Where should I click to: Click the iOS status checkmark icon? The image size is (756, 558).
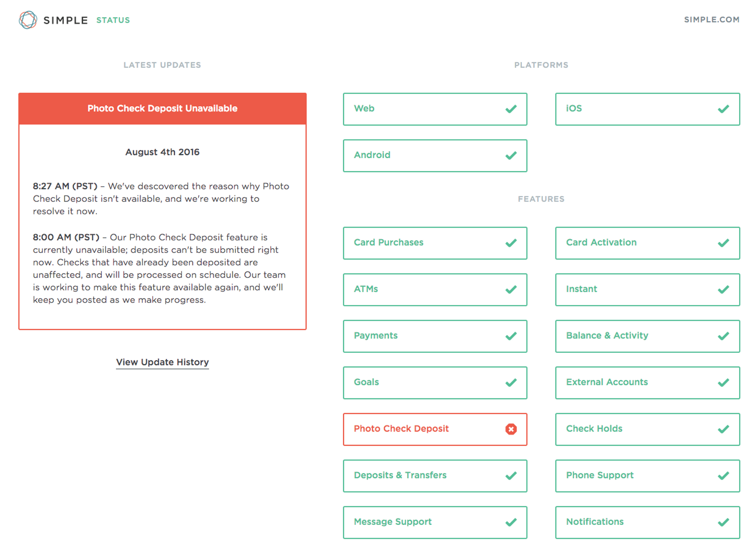pos(723,109)
